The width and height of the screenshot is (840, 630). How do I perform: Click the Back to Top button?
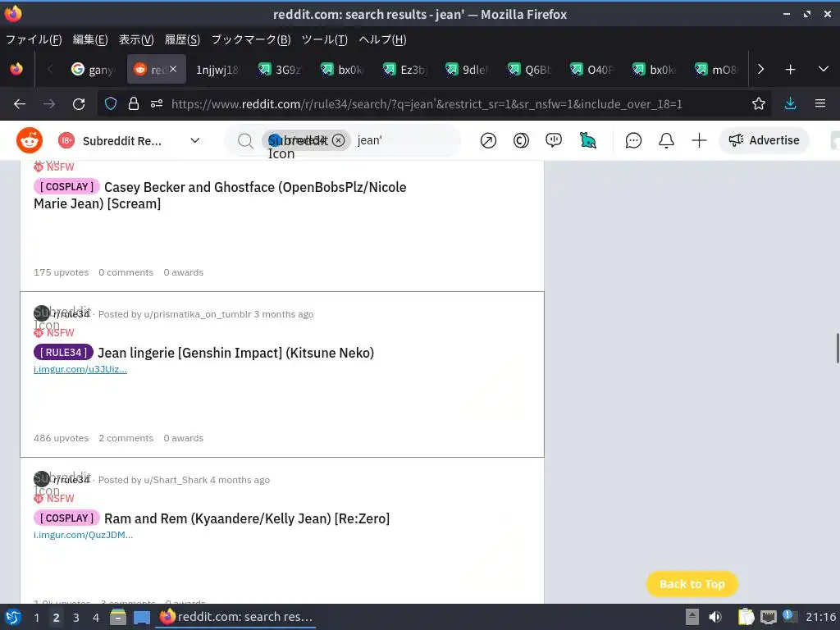[x=692, y=584]
